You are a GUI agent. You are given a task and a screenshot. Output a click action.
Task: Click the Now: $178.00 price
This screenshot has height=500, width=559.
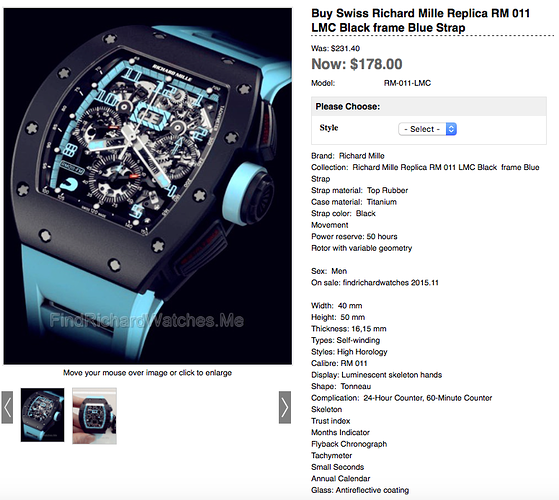[x=357, y=64]
